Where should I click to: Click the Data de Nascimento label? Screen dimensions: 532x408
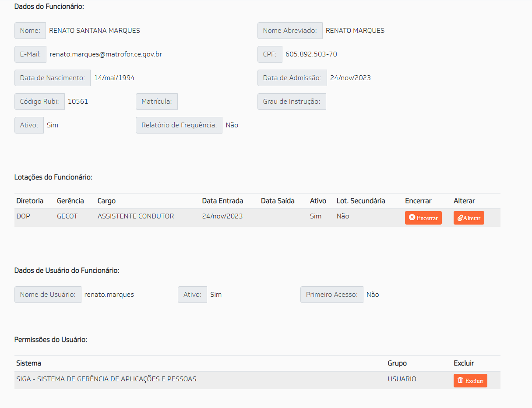click(x=53, y=78)
